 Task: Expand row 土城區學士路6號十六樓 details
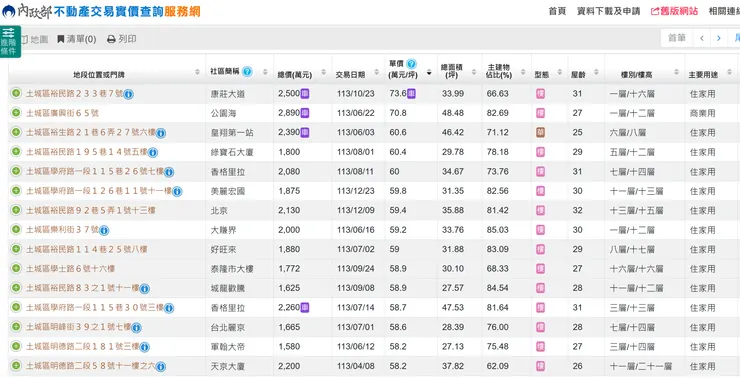point(16,269)
